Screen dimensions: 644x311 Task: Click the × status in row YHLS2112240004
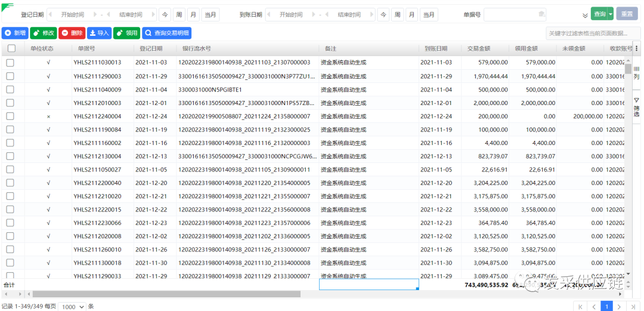(x=48, y=116)
